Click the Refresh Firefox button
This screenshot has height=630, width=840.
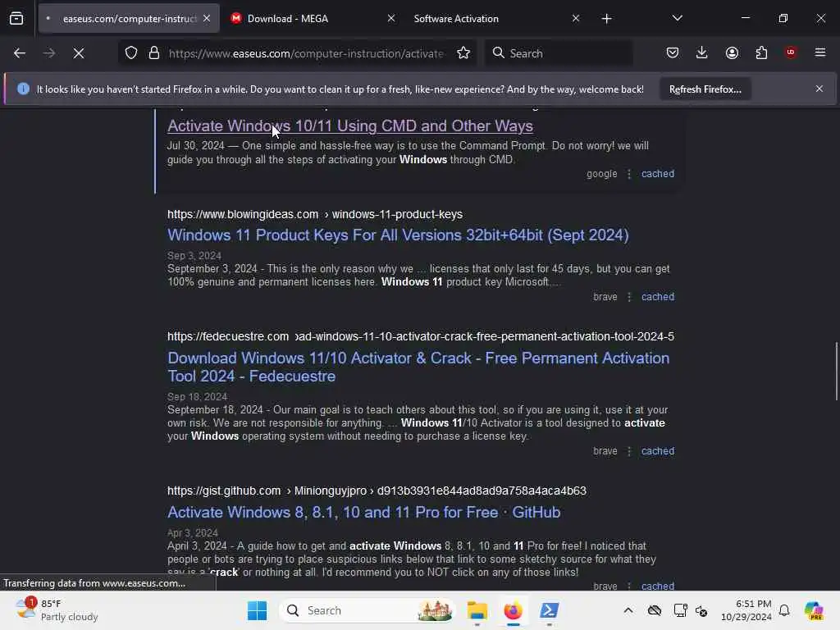pyautogui.click(x=705, y=89)
